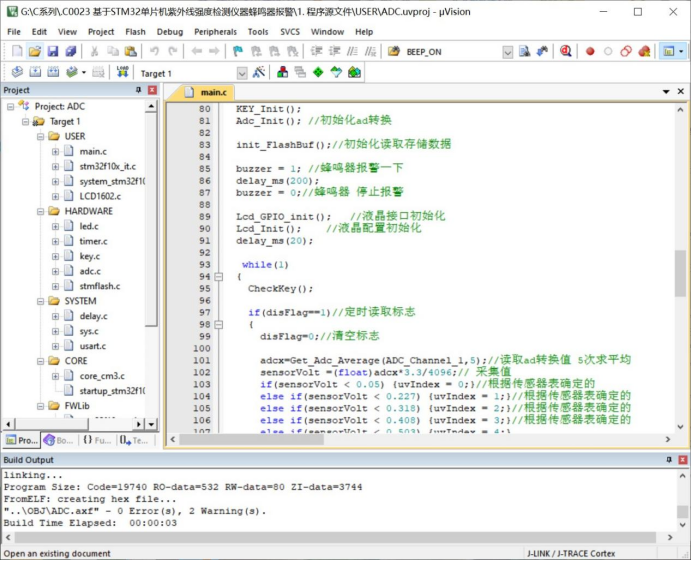Collapse the CORE folder
The height and width of the screenshot is (561, 692).
[40, 361]
